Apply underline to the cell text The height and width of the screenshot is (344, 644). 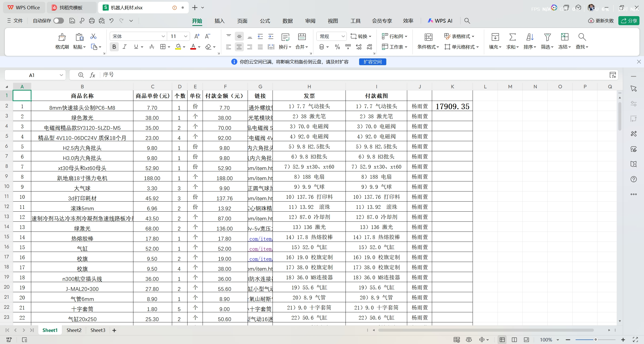coord(136,47)
